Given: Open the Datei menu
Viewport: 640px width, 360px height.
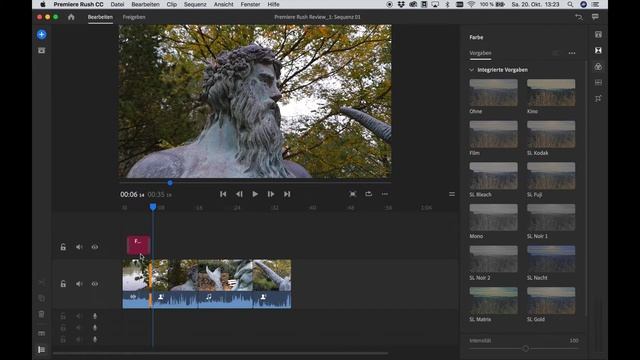Looking at the screenshot, I should click(117, 4).
